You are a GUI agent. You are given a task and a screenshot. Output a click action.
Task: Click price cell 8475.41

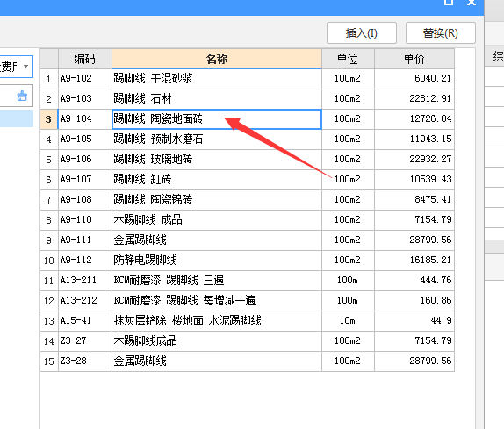414,200
